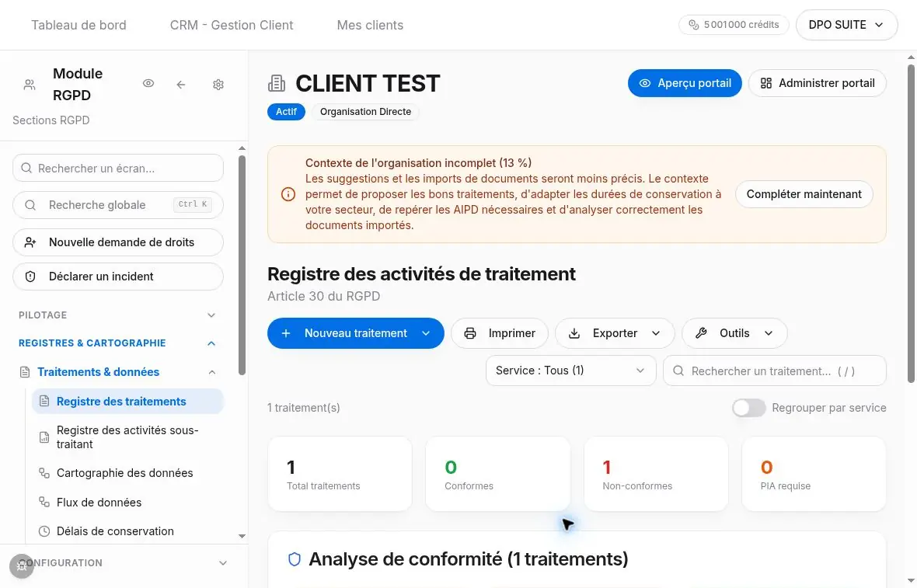Click the credits coin icon
This screenshot has height=588, width=917.
point(694,25)
